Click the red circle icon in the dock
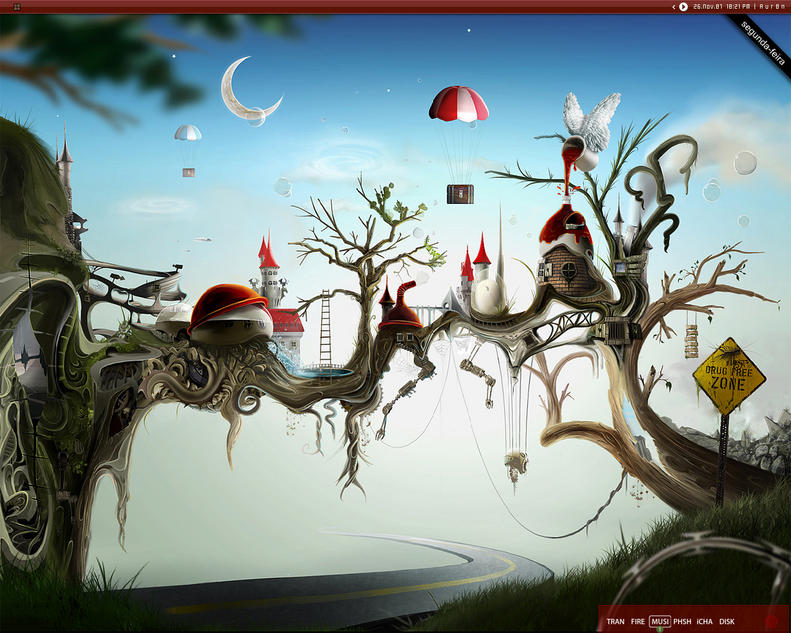 [x=772, y=621]
